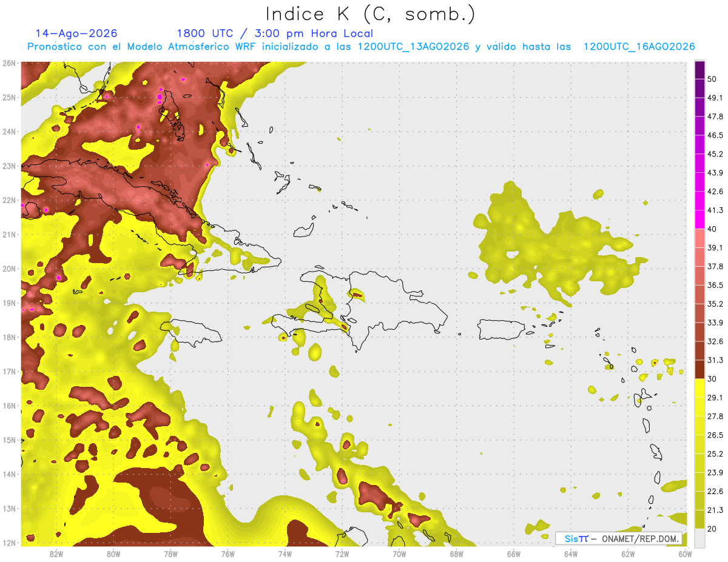The image size is (728, 562).
Task: Select colorbar label "31.3"
Action: click(715, 360)
